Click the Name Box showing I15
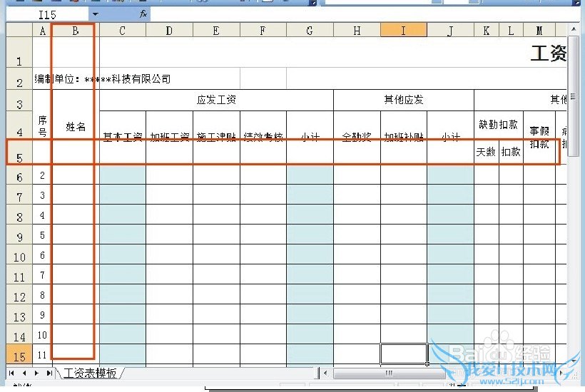585x392 pixels. tap(47, 14)
